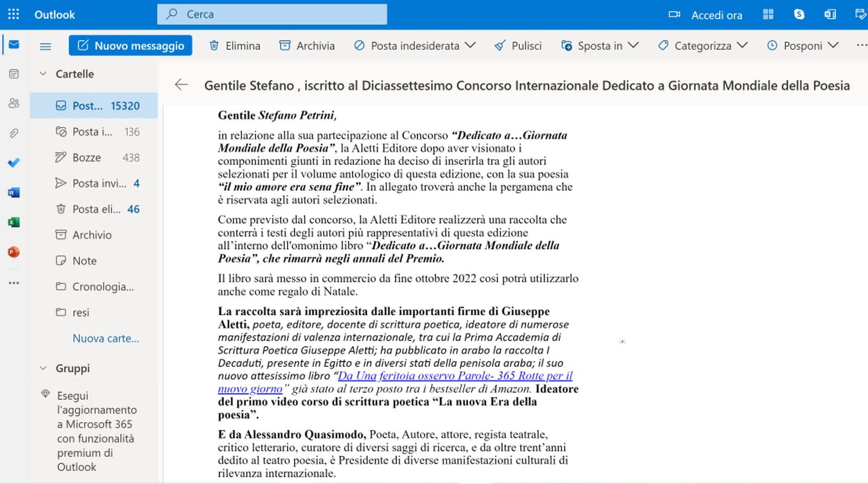Launch PowerPoint from the left rail
Viewport: 868px width, 484px height.
pos(14,252)
